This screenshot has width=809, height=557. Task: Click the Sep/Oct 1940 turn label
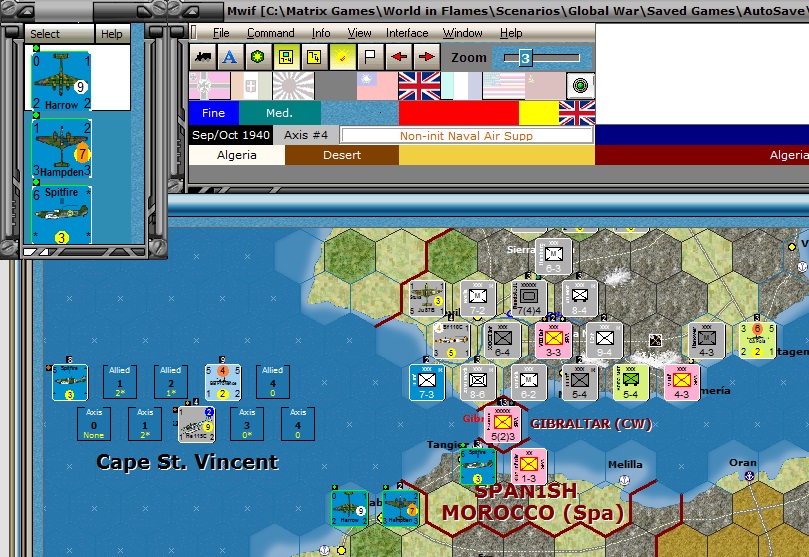pos(231,135)
